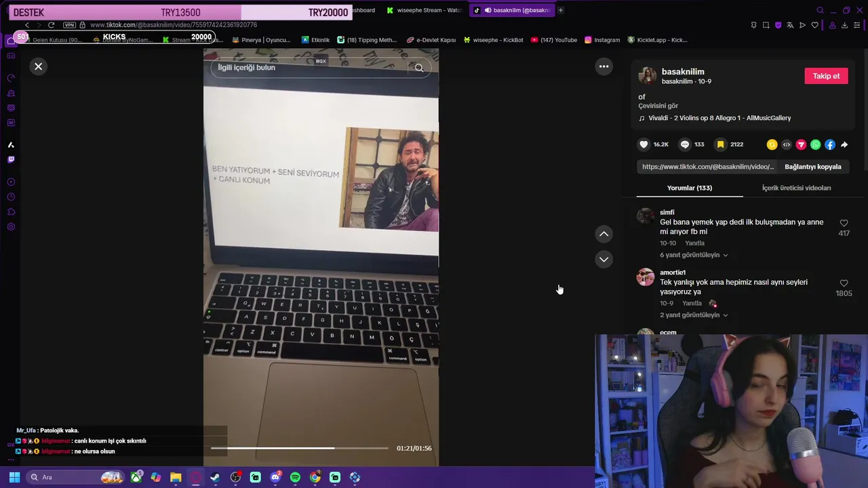The height and width of the screenshot is (488, 868).
Task: Open wiseephe - KickBot bookmark
Action: click(x=493, y=40)
